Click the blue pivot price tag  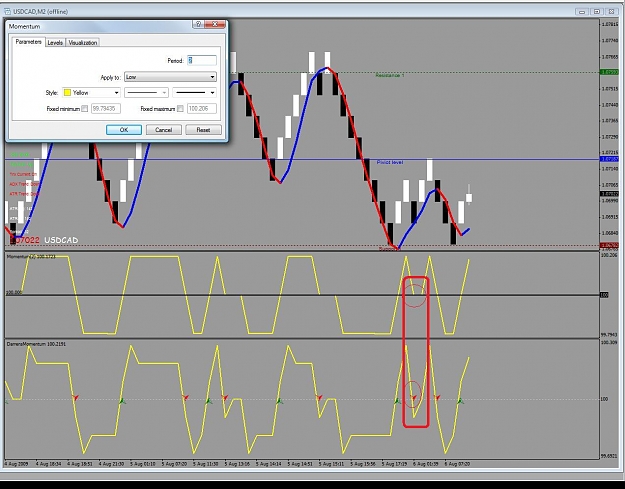pyautogui.click(x=609, y=159)
